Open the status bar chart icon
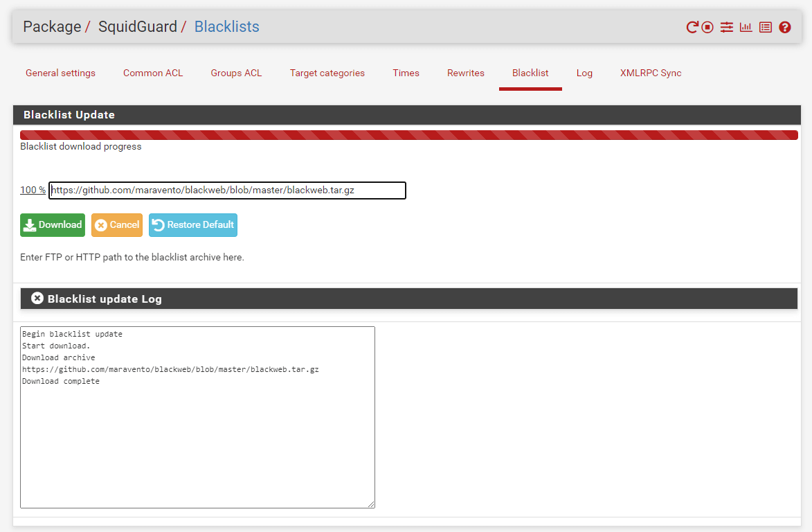Image resolution: width=812 pixels, height=532 pixels. pyautogui.click(x=746, y=27)
